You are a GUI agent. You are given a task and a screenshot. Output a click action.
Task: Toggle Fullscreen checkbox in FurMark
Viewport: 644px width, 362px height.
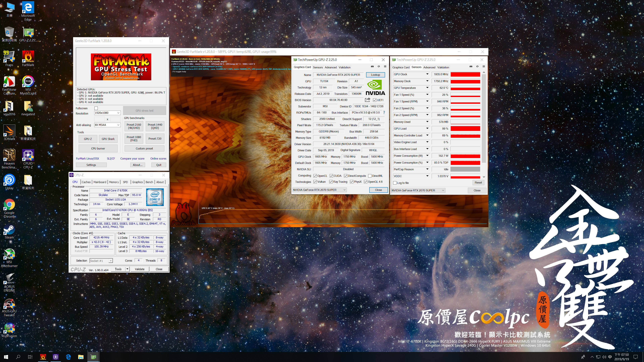(x=96, y=108)
